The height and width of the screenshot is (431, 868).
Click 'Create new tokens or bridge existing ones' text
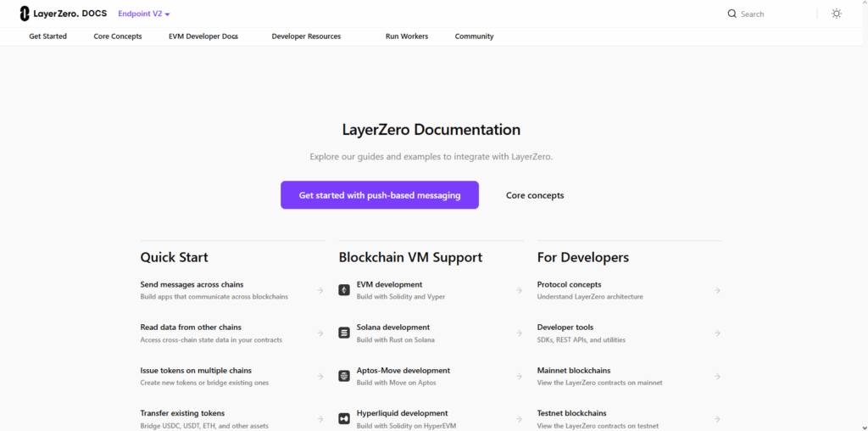205,383
